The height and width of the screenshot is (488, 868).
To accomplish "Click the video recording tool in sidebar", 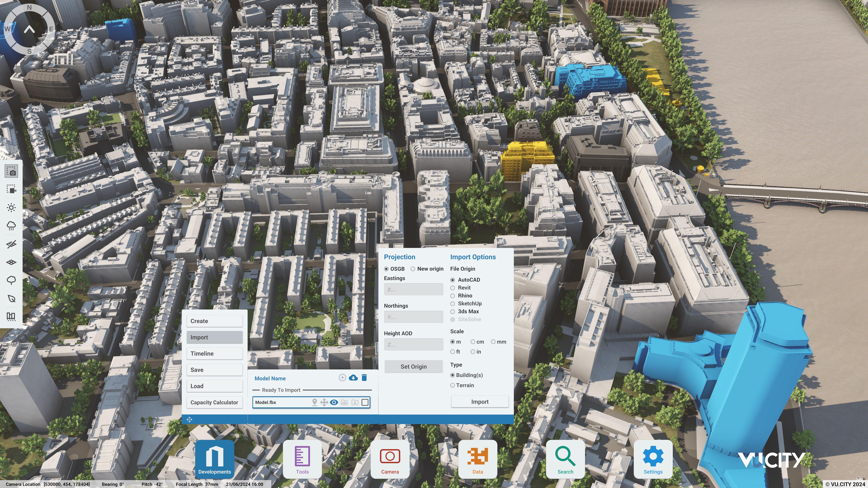I will pos(12,189).
